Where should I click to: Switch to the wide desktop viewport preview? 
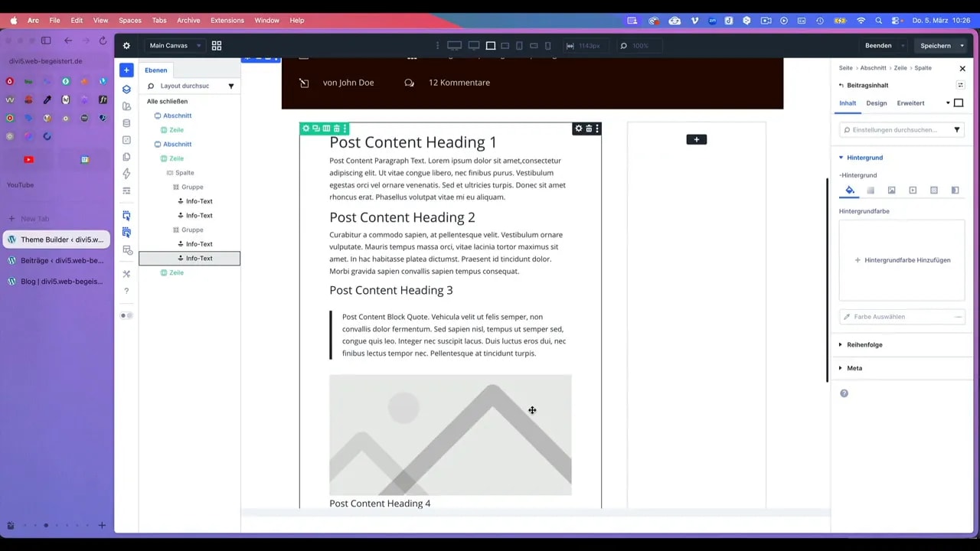click(455, 46)
